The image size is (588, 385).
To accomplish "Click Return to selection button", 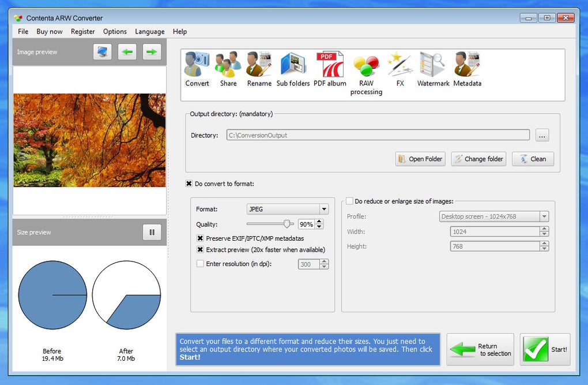I will click(x=480, y=349).
